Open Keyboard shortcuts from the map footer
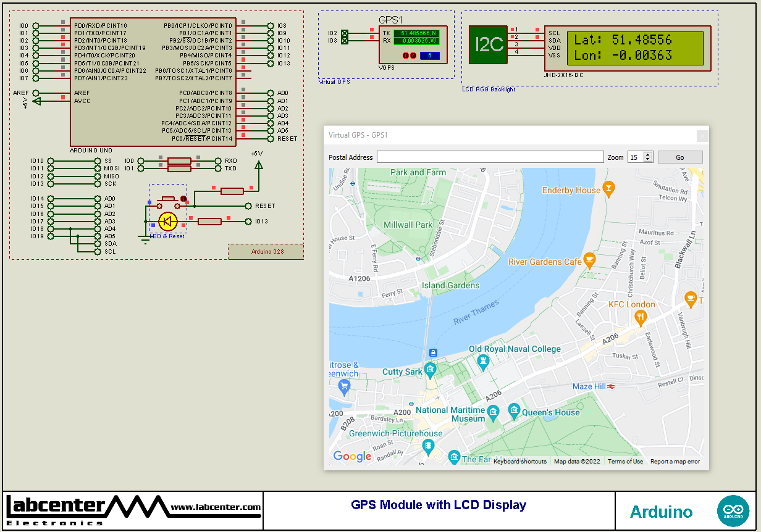Screen dimensions: 761x532 [x=519, y=460]
